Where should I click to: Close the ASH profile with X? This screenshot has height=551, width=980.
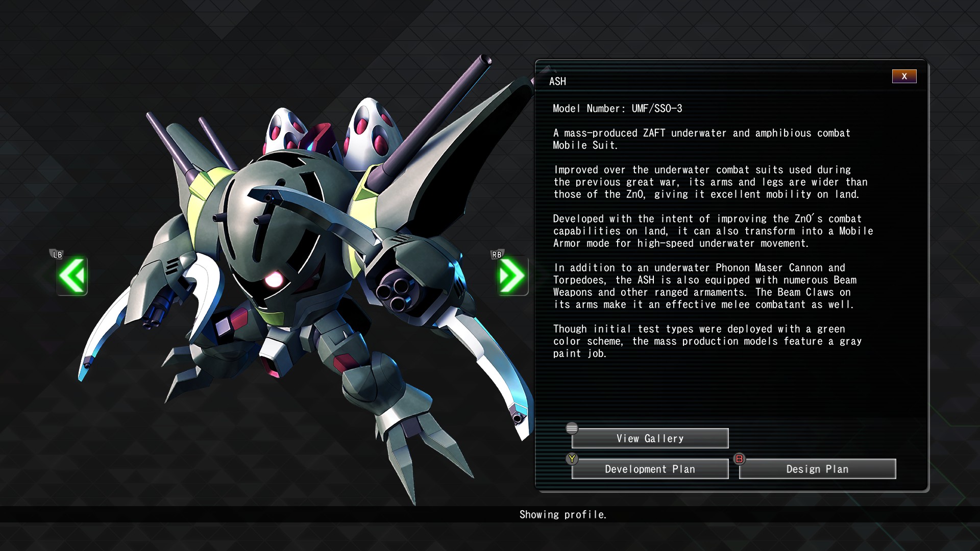coord(904,77)
